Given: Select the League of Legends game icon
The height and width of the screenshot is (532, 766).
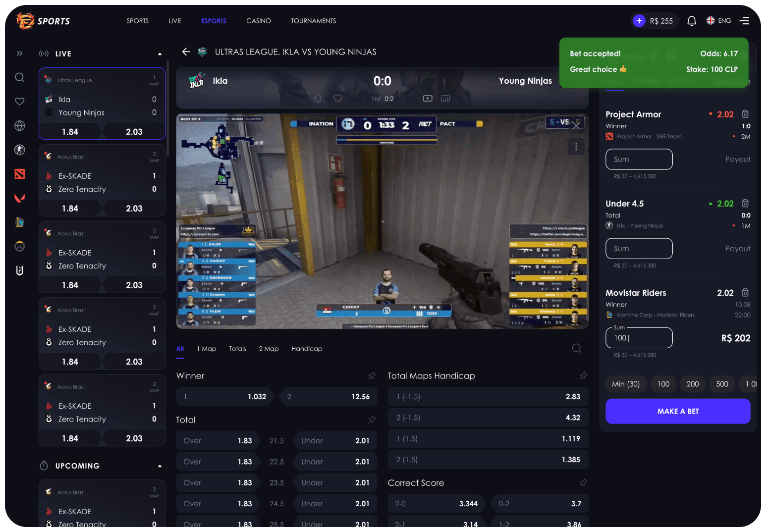Looking at the screenshot, I should click(19, 222).
